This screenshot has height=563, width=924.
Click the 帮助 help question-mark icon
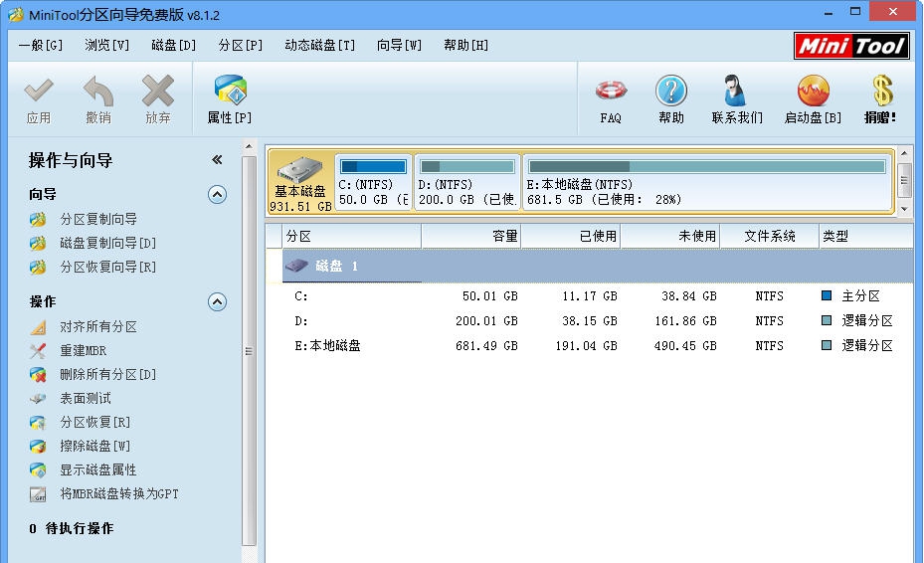[671, 91]
